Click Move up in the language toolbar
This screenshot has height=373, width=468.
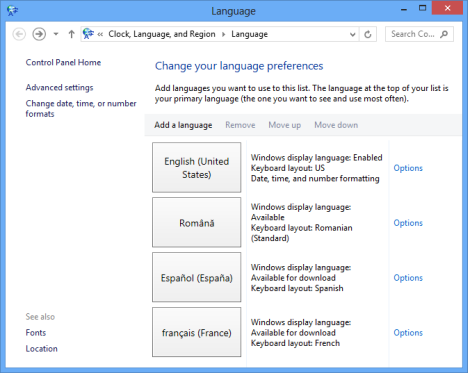click(285, 125)
